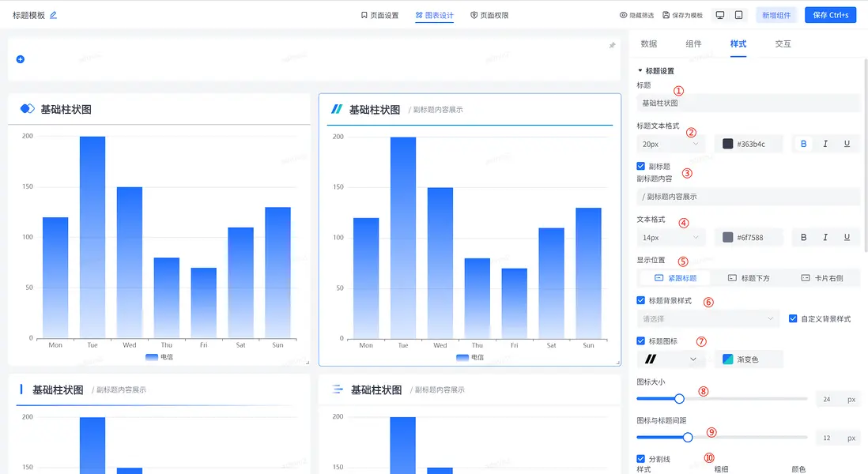Toggle italic for subtitle 文本格式
The height and width of the screenshot is (474, 868).
tap(825, 237)
